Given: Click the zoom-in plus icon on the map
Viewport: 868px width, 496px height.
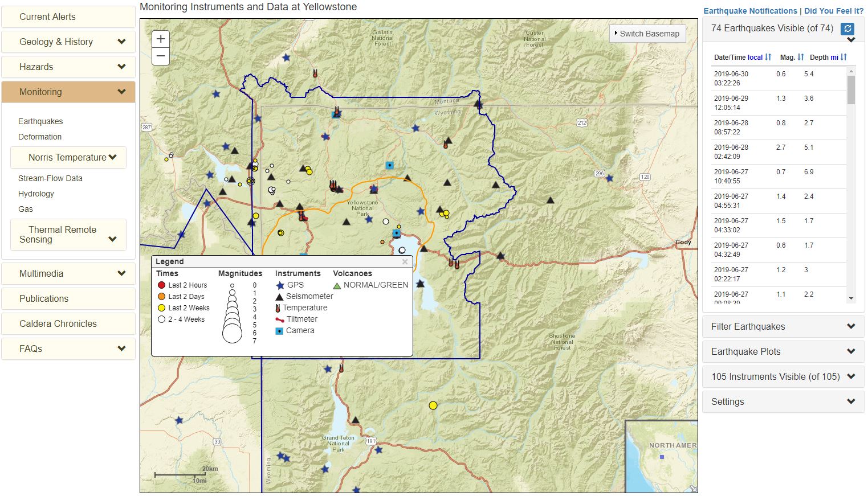Looking at the screenshot, I should (160, 39).
